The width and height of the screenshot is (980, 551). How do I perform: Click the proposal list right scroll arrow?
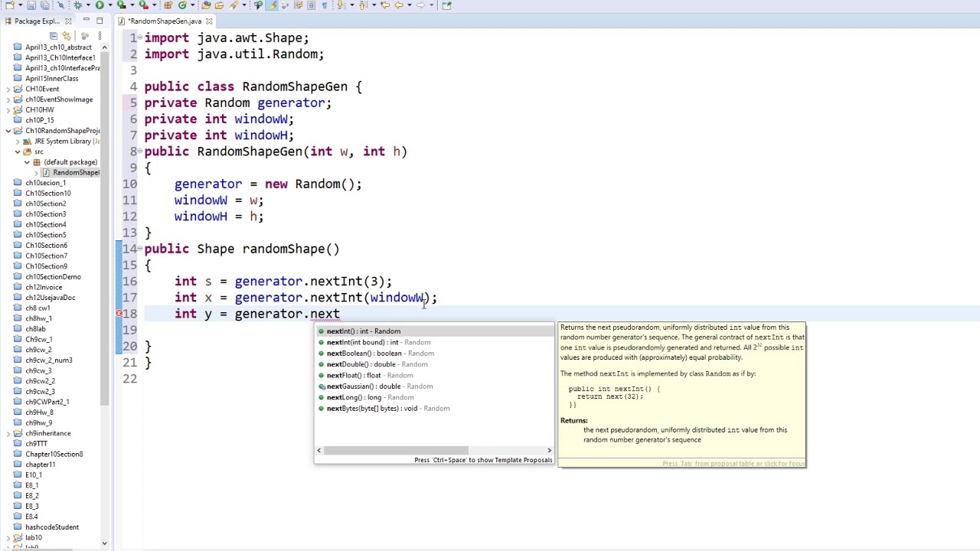coord(549,450)
